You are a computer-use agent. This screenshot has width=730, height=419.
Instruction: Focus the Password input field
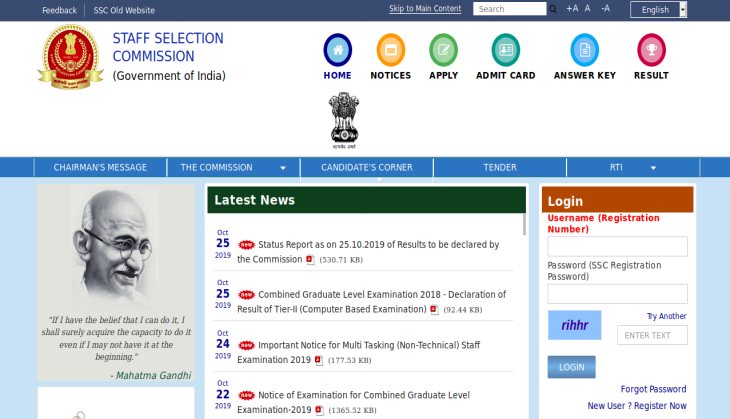coord(617,294)
